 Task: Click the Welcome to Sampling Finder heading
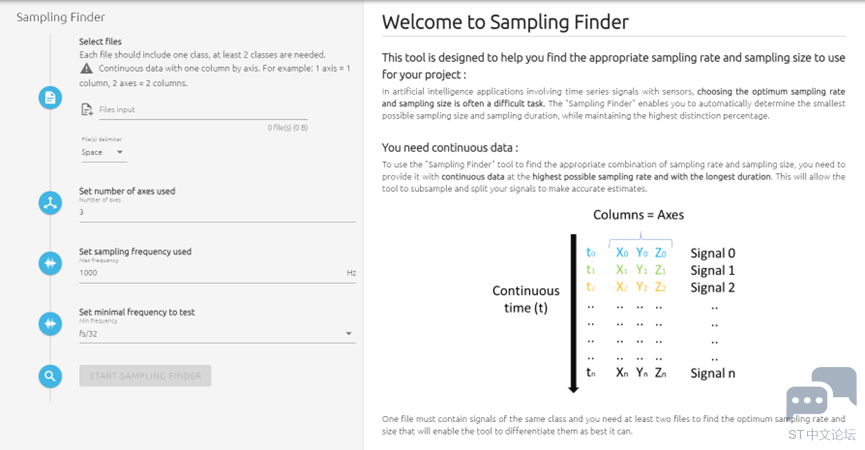click(x=505, y=22)
